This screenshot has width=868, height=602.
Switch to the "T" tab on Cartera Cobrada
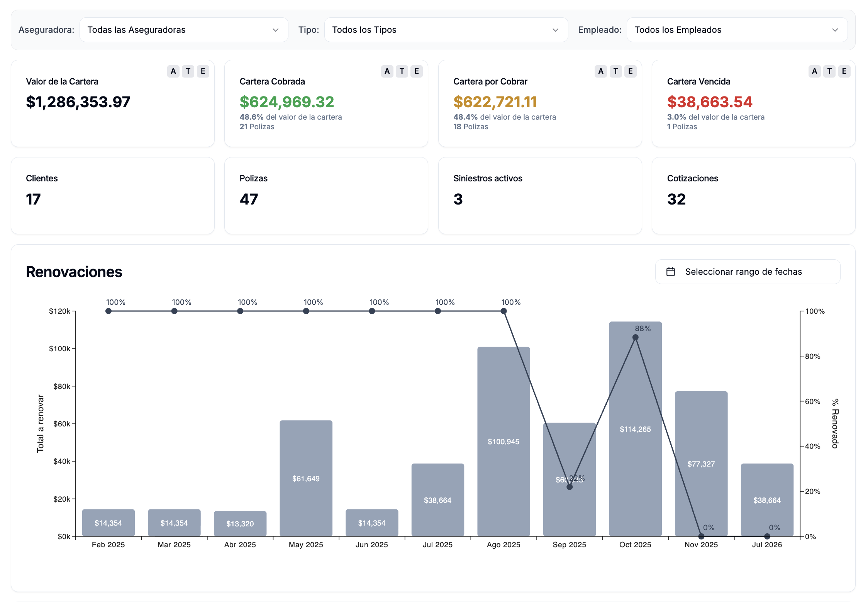402,71
